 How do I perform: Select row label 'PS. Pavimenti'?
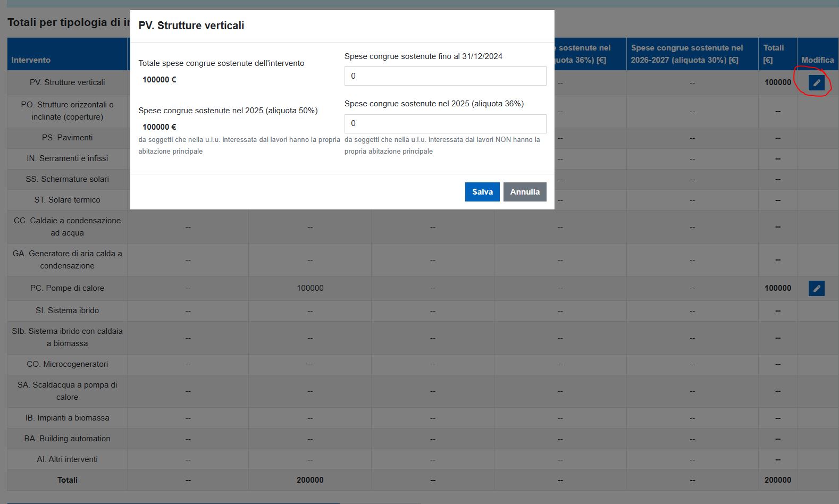click(x=68, y=138)
